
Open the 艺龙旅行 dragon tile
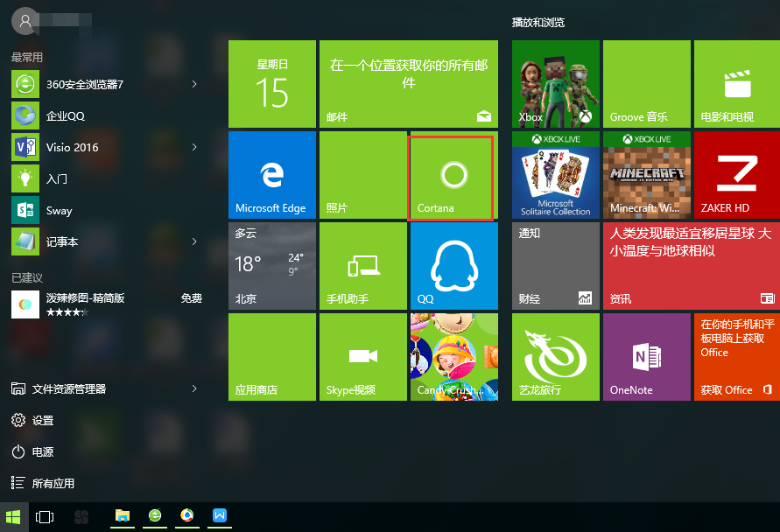click(556, 357)
